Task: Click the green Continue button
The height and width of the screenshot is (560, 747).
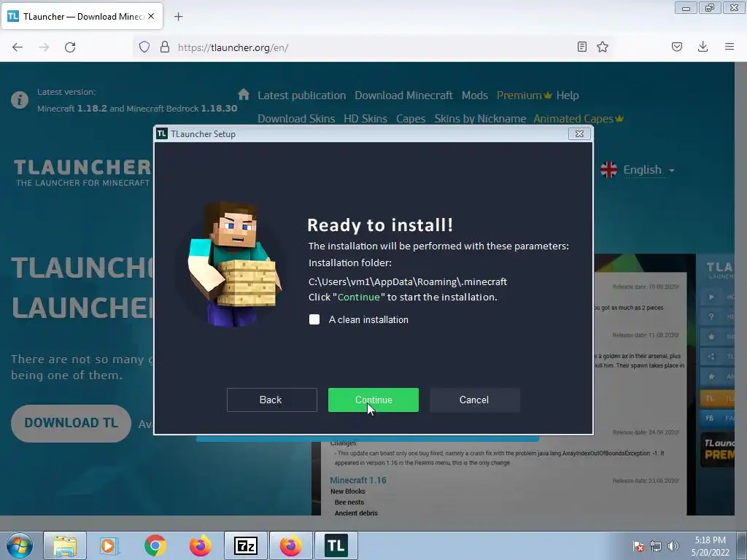Action: (373, 400)
